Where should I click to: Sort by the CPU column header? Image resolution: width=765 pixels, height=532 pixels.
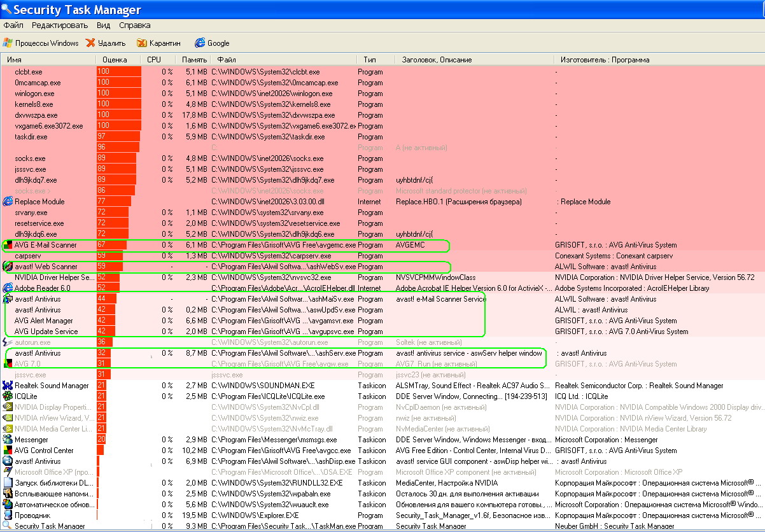coord(158,60)
